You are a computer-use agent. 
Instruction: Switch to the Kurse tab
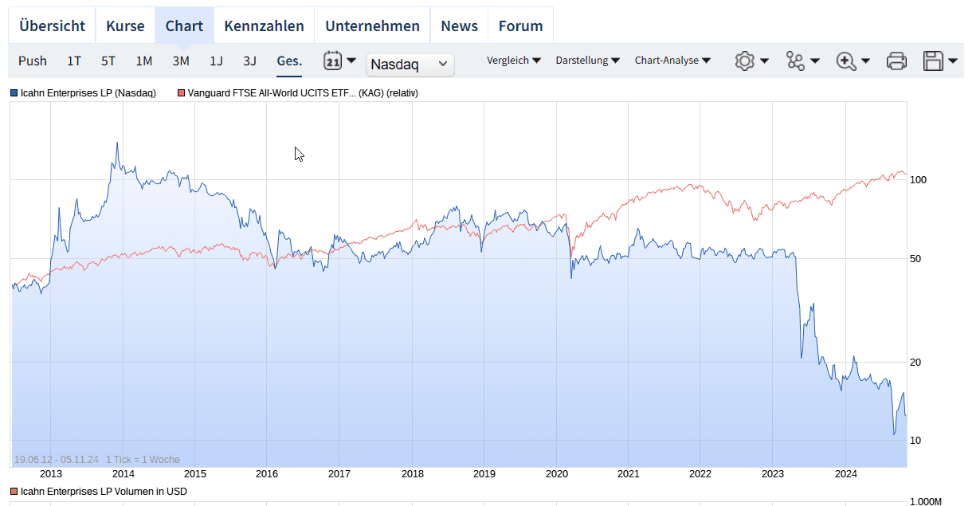pos(125,25)
